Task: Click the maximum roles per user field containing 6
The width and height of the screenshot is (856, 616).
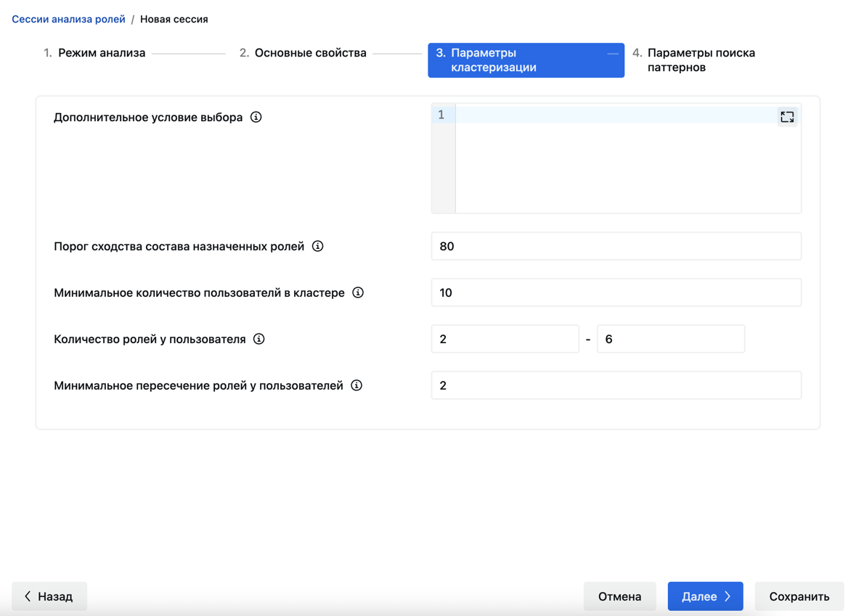Action: [x=671, y=339]
